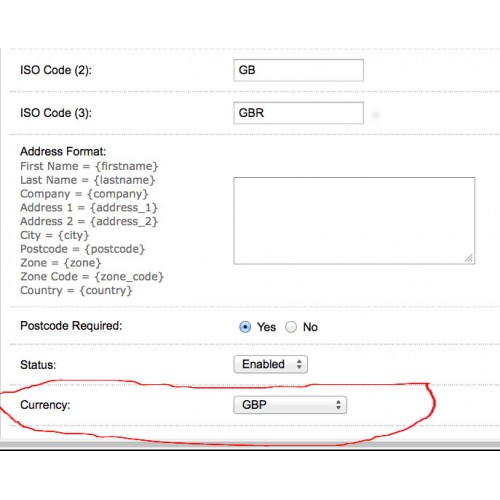
Task: Click the "Yes" text label
Action: coord(266,327)
